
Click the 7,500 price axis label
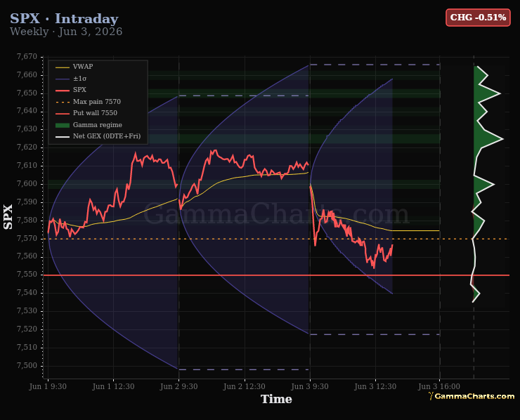tap(27, 366)
